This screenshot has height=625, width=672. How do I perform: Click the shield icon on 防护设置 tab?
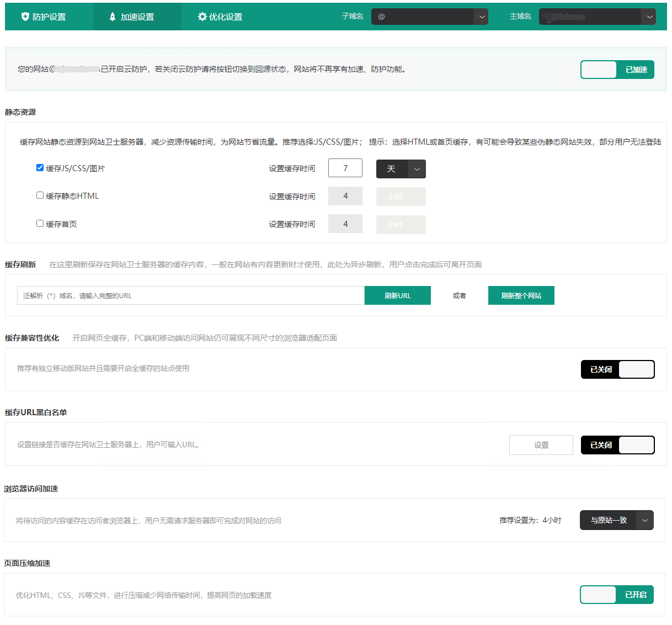pos(25,17)
